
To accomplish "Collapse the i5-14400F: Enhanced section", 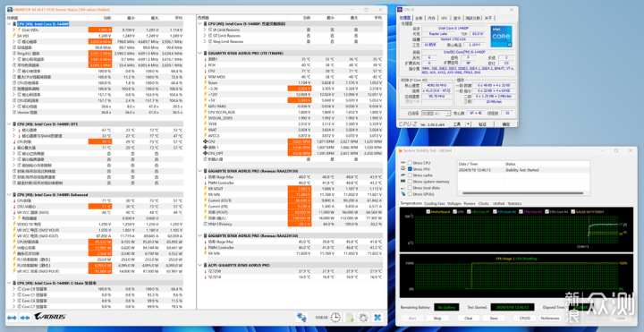I will pyautogui.click(x=9, y=195).
